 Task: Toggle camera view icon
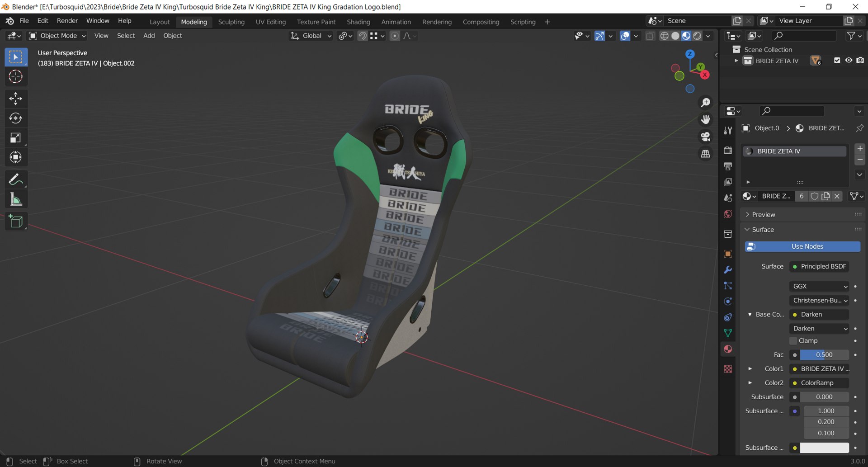(705, 137)
